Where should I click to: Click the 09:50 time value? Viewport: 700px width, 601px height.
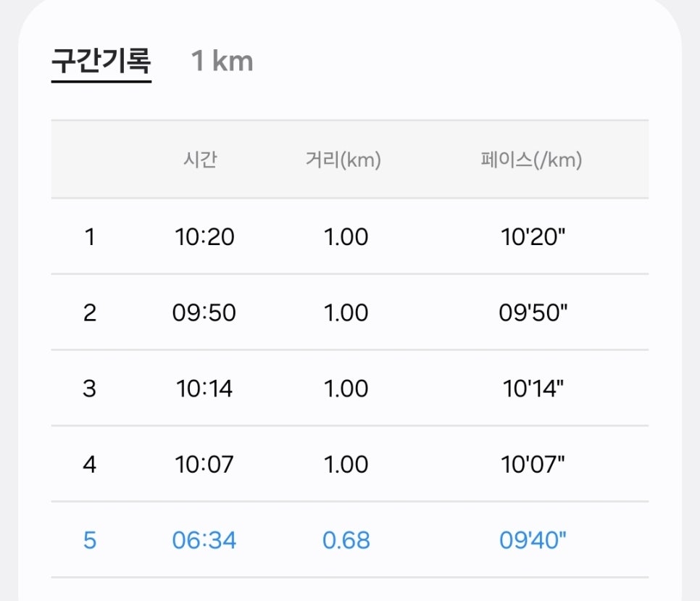pos(204,312)
